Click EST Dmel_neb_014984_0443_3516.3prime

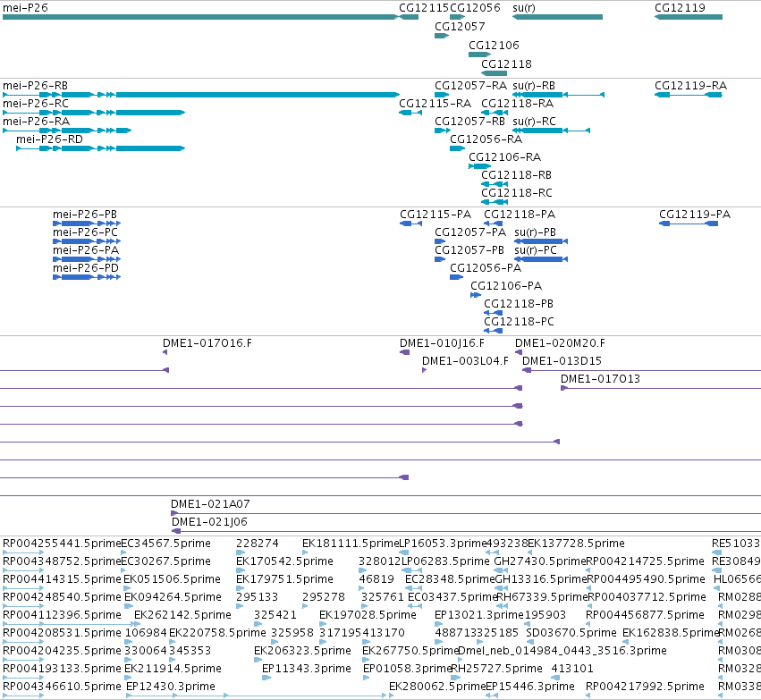point(562,651)
